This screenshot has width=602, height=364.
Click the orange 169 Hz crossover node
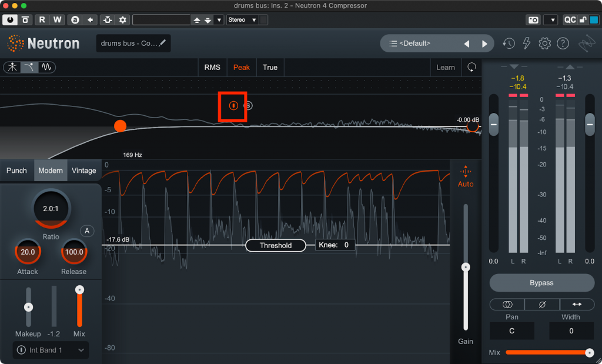120,126
